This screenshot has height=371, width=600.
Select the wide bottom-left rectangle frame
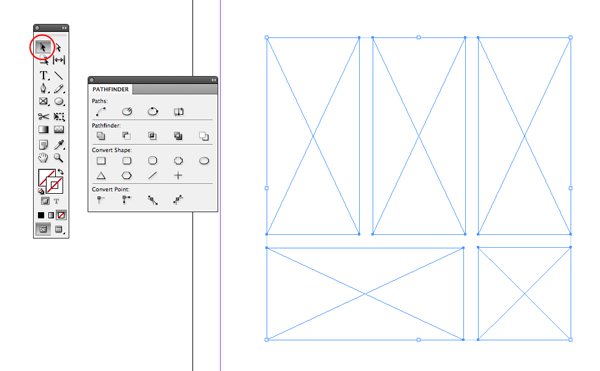point(365,294)
